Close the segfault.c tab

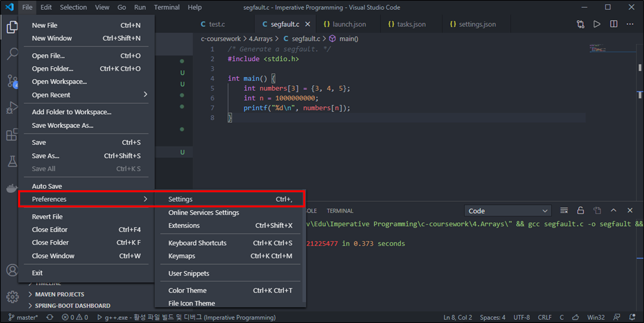click(x=308, y=24)
